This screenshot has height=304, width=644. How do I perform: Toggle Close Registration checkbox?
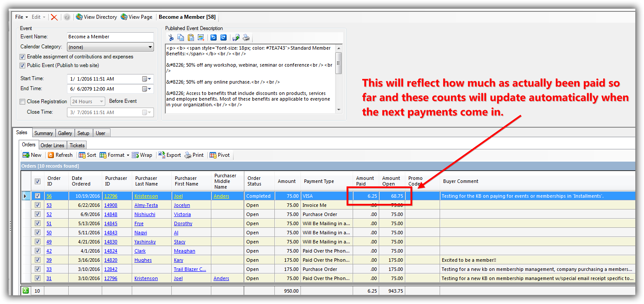[x=23, y=101]
